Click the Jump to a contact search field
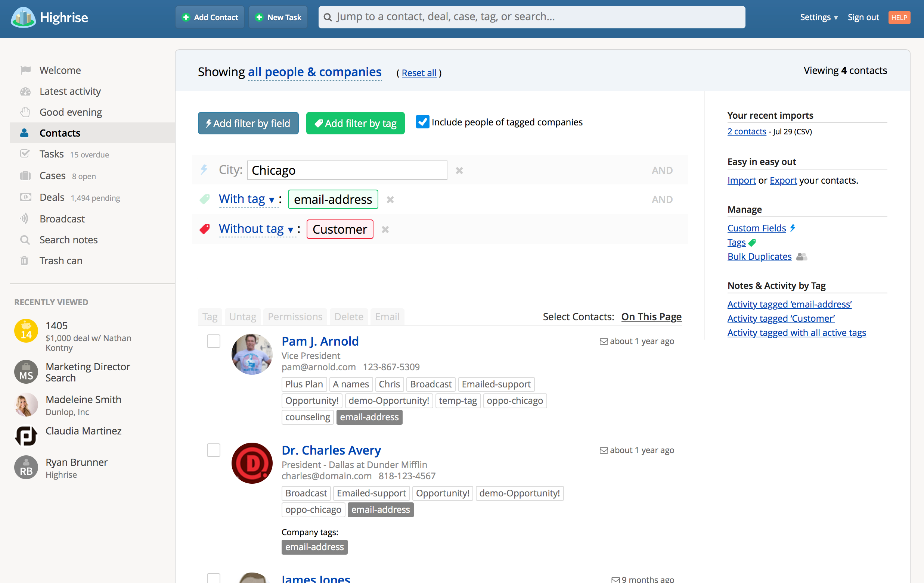Screen dimensions: 924x583 532,17
